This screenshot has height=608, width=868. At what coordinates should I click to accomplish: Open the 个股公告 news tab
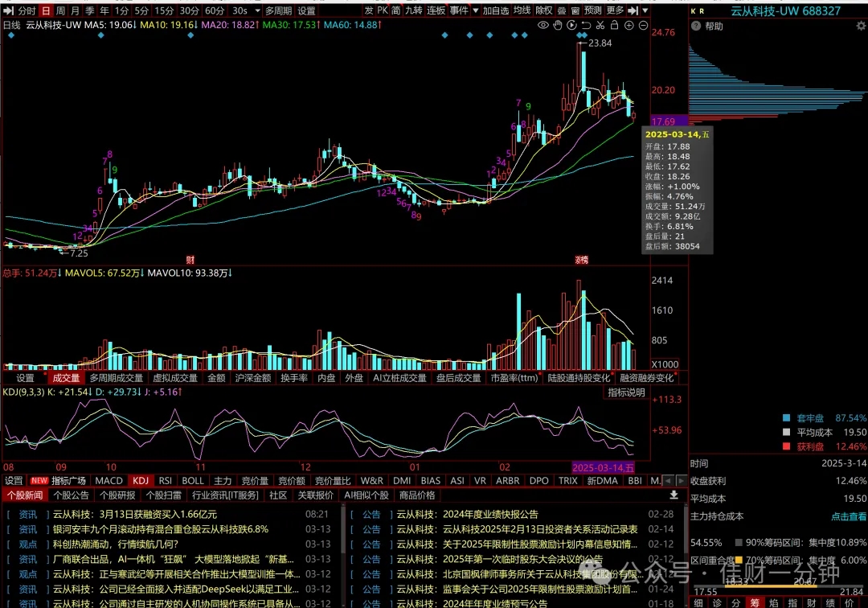coord(71,495)
